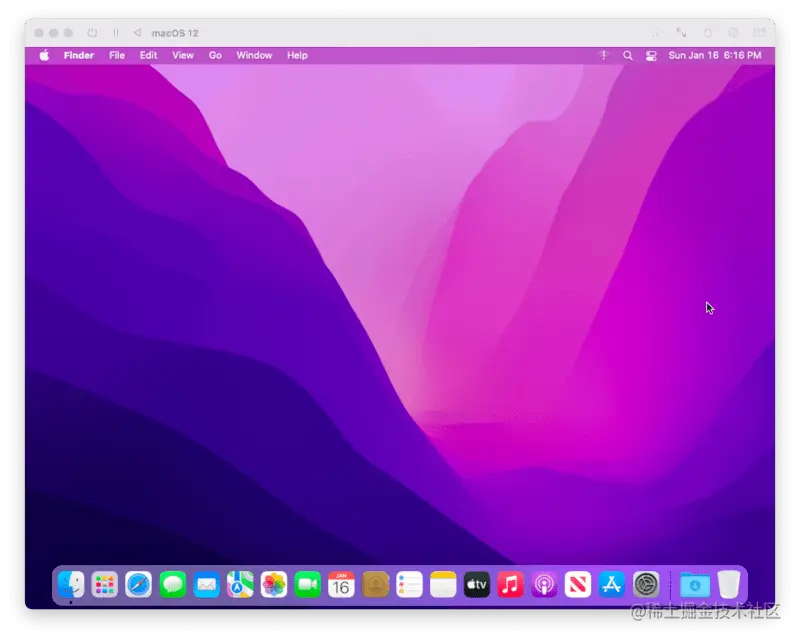Open the Messages app in Dock
Screen dimensions: 800x640
(172, 584)
